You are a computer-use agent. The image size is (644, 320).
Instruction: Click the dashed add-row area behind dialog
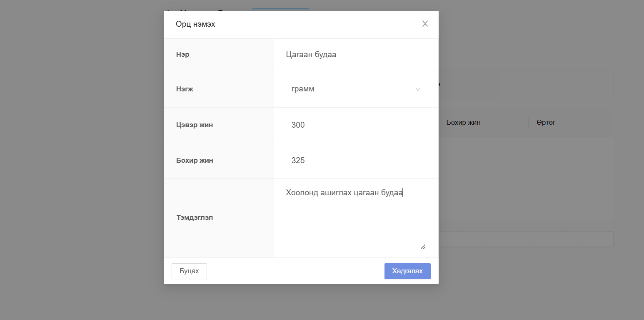(x=525, y=239)
